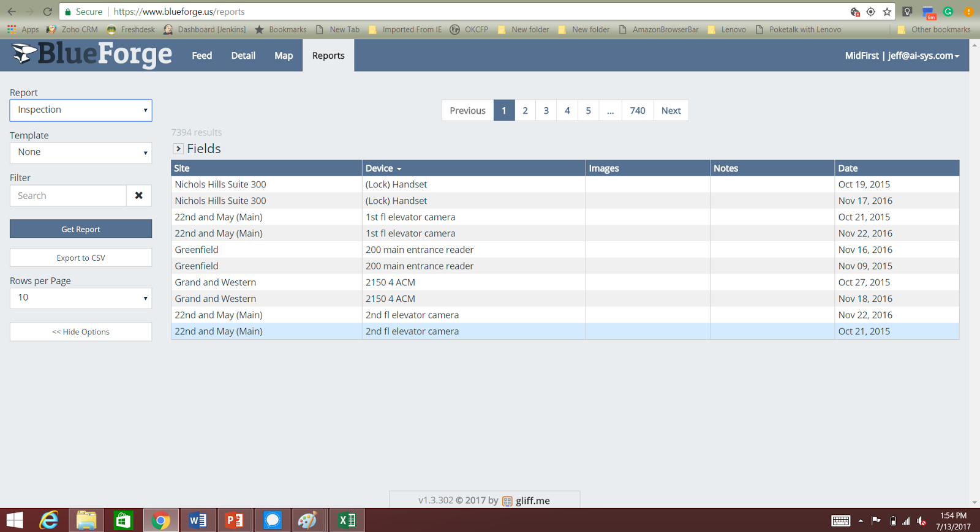
Task: Go to results page 5
Action: tap(588, 110)
